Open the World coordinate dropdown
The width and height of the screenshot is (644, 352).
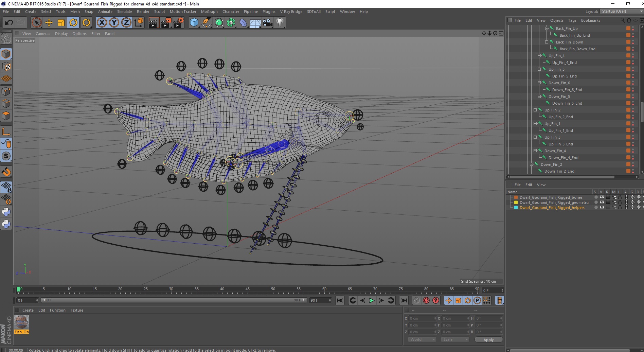pos(422,339)
